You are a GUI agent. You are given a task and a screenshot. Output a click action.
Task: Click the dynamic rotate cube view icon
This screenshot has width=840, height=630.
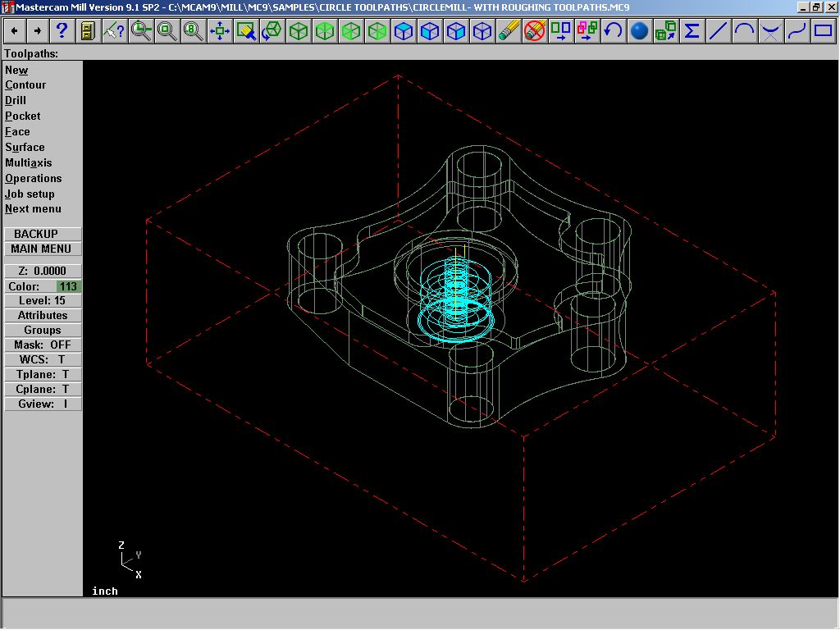(272, 31)
